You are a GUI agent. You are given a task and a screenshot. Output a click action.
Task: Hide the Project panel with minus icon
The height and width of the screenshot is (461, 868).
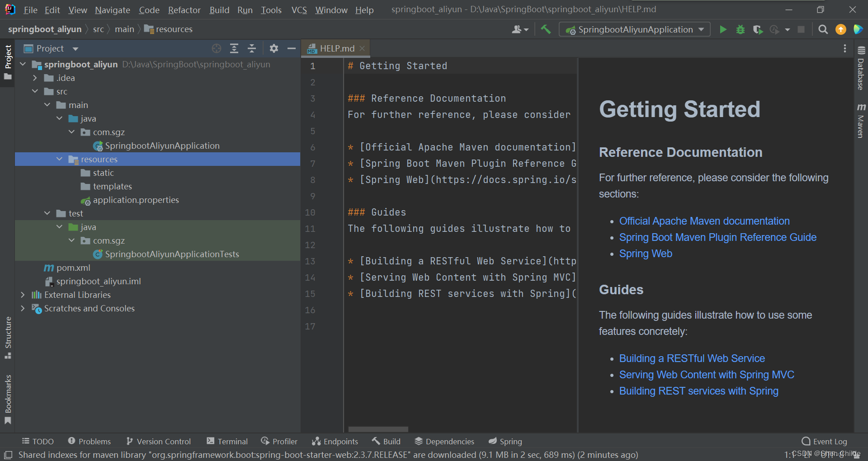(292, 48)
